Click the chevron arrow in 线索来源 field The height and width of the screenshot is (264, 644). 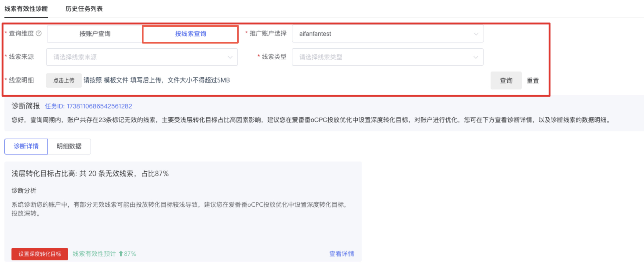(x=230, y=57)
